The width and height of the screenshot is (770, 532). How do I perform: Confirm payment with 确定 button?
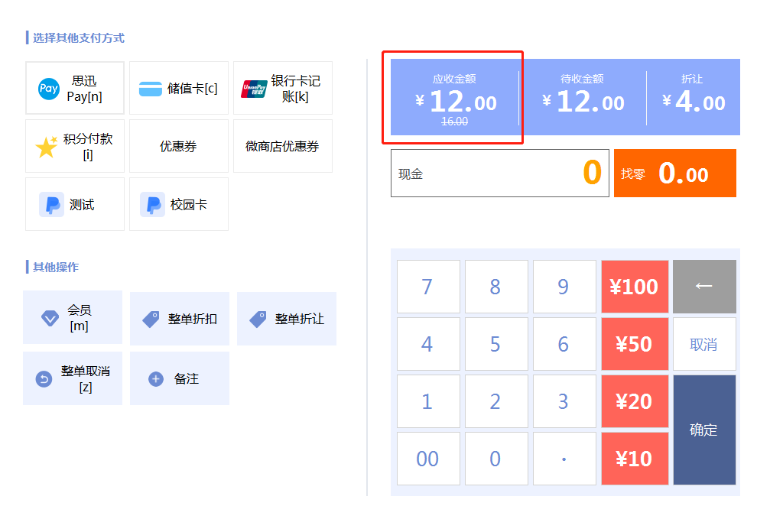[704, 430]
